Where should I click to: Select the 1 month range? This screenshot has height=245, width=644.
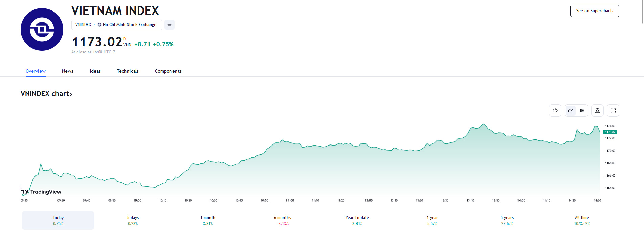tap(208, 220)
